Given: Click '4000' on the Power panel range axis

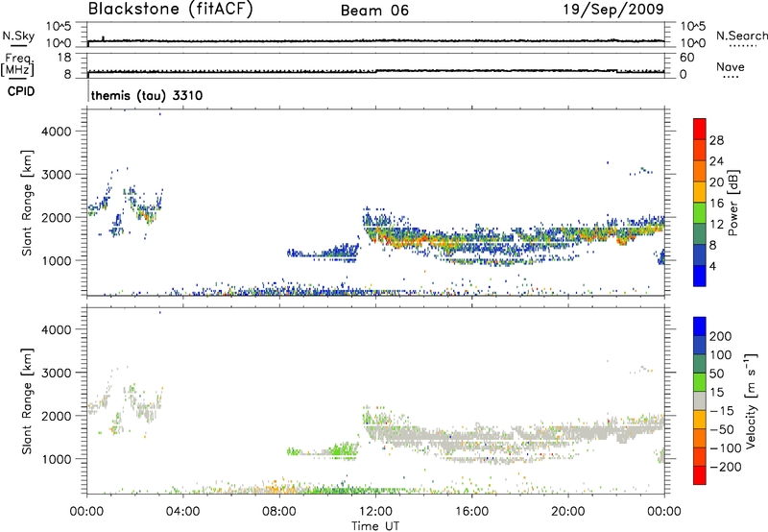Looking at the screenshot, I should click(x=57, y=132).
